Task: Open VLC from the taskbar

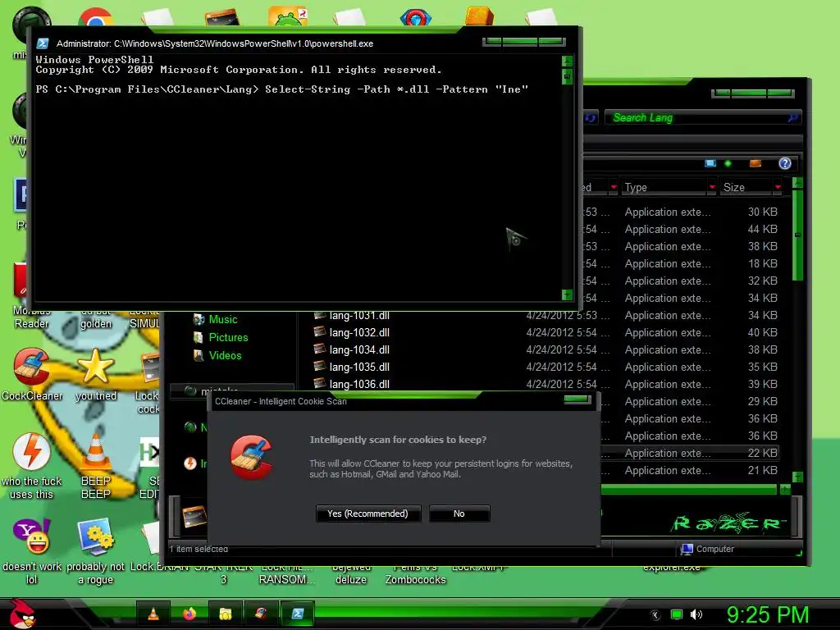Action: [x=153, y=614]
